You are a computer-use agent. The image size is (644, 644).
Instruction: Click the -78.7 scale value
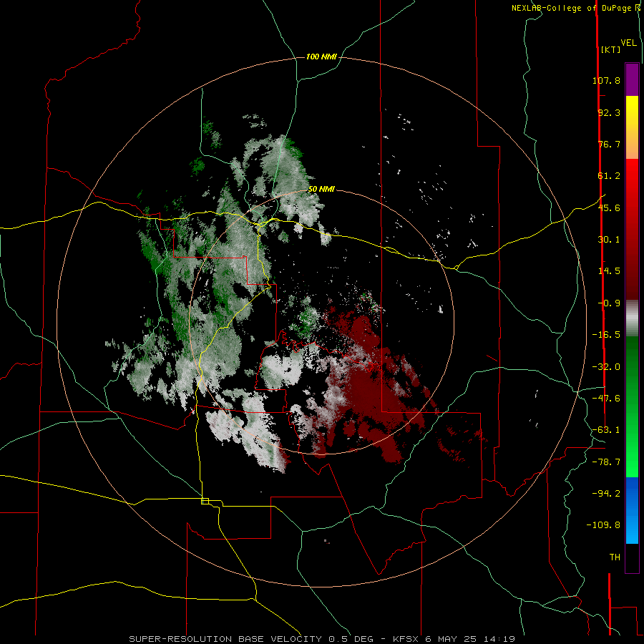click(x=606, y=462)
